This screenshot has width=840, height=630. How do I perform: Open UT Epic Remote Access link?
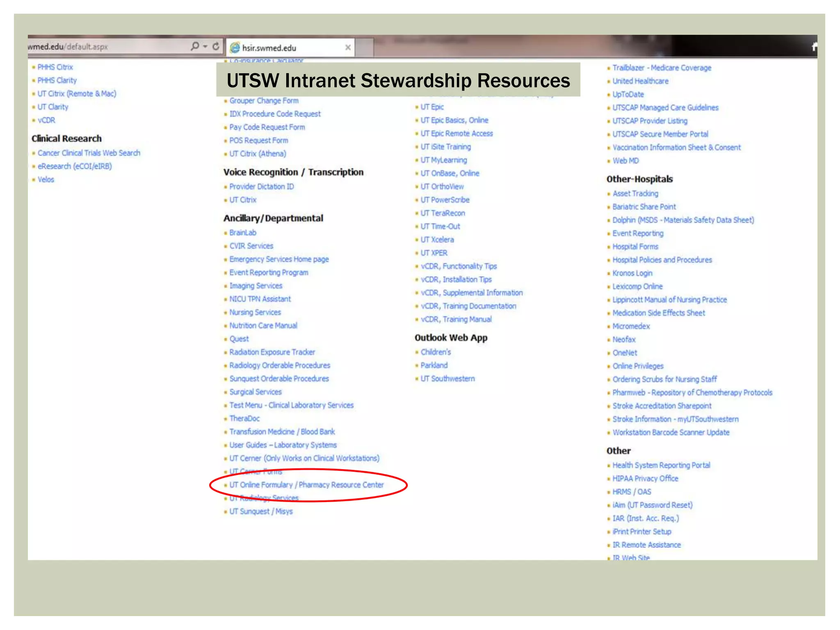[457, 133]
